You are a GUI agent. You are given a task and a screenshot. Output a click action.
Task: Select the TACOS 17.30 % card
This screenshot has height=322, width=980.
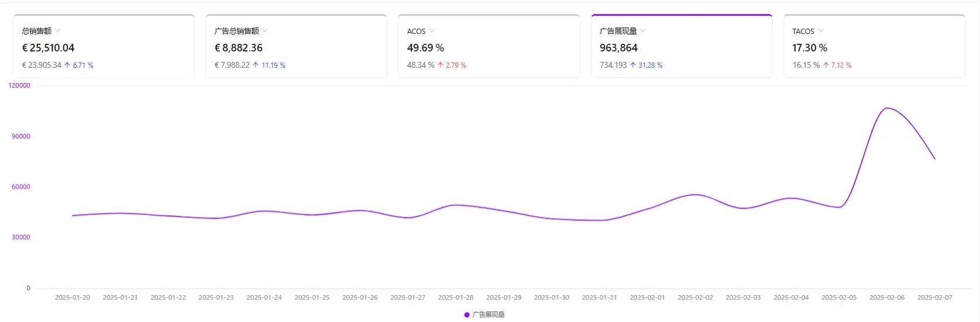click(x=874, y=46)
